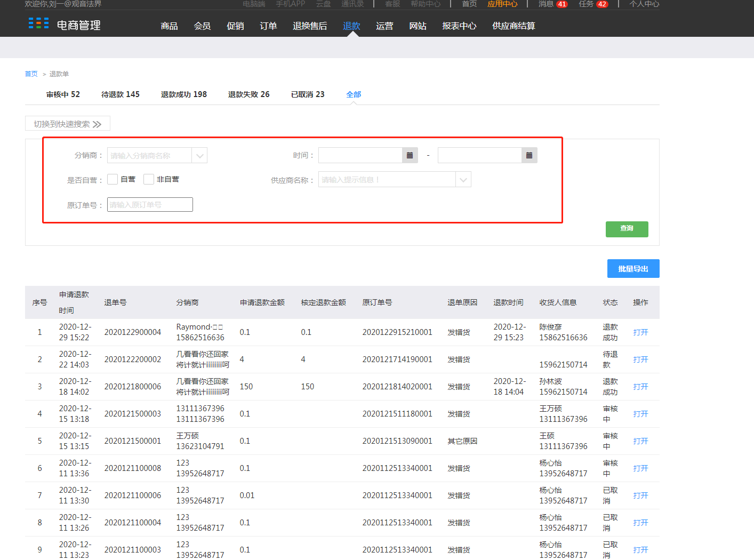Open the 个人中心 top link
This screenshot has width=754, height=560.
tap(644, 4)
